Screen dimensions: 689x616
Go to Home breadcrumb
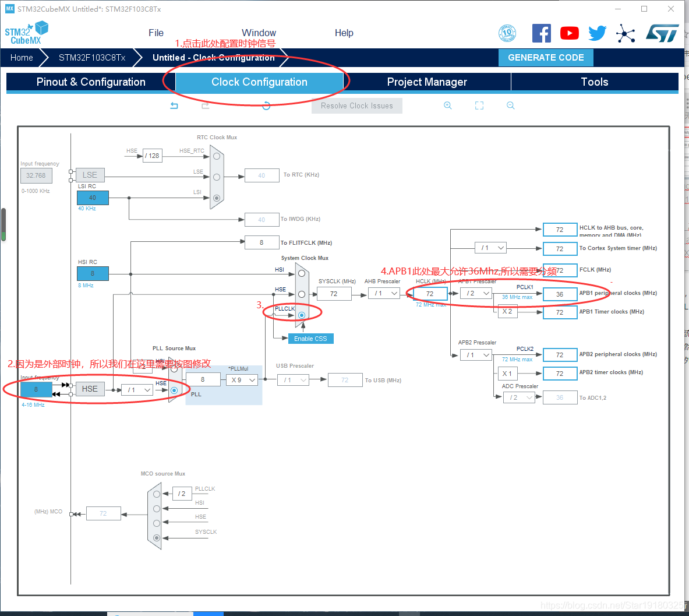tap(22, 58)
